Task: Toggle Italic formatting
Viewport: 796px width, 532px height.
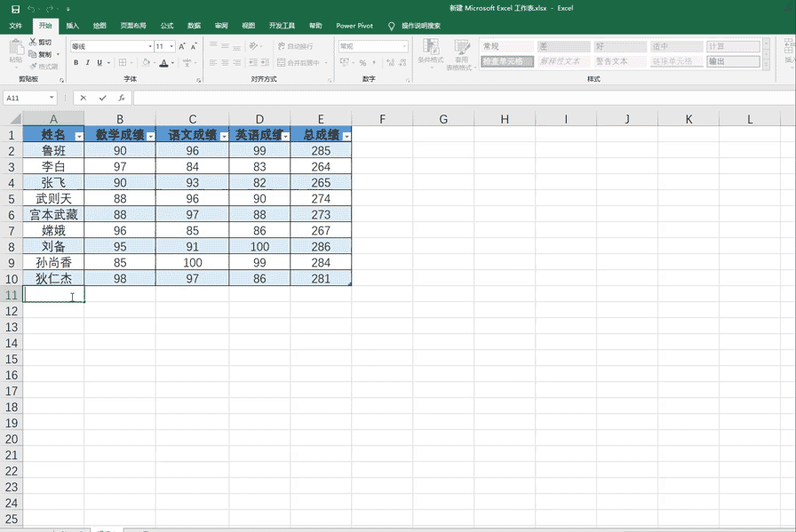Action: (88, 62)
